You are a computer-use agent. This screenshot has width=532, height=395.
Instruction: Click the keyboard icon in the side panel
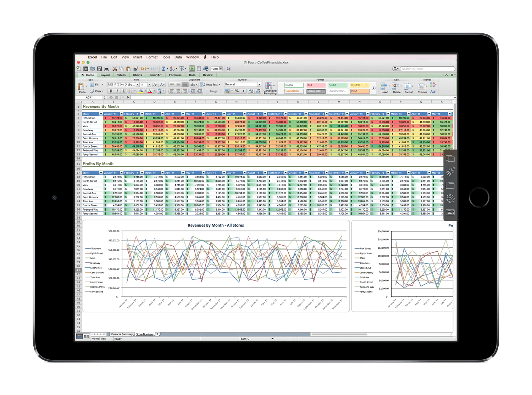pos(450,212)
